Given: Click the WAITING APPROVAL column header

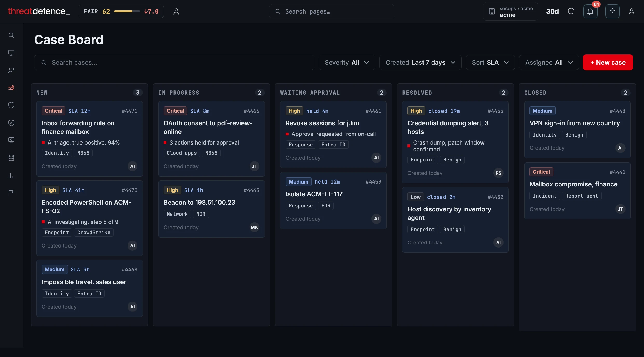Looking at the screenshot, I should click(x=310, y=93).
